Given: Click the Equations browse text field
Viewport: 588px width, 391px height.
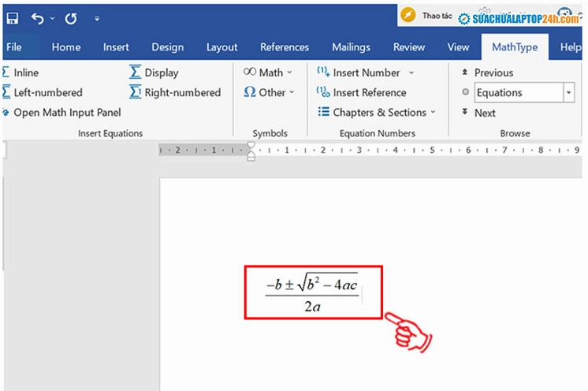Looking at the screenshot, I should coord(519,92).
